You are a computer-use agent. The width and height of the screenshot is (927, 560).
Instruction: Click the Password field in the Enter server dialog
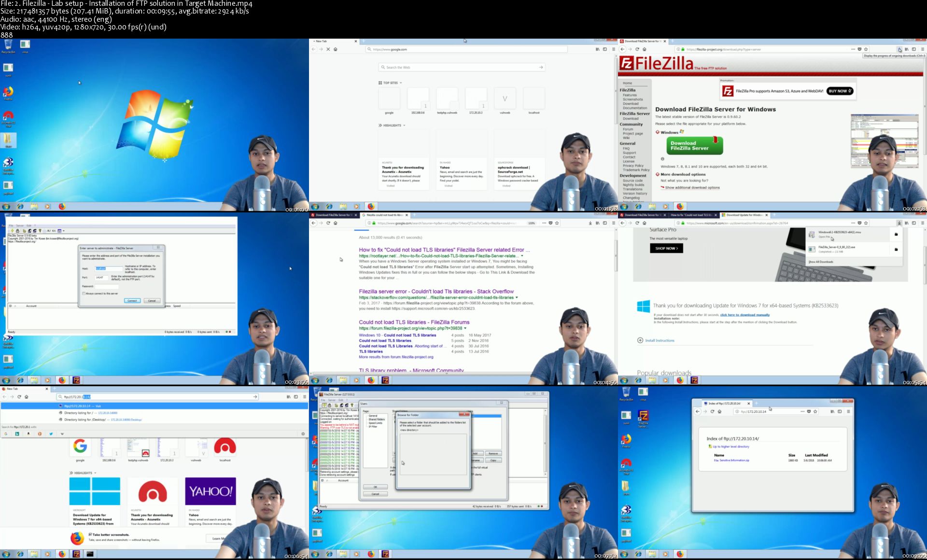point(107,286)
